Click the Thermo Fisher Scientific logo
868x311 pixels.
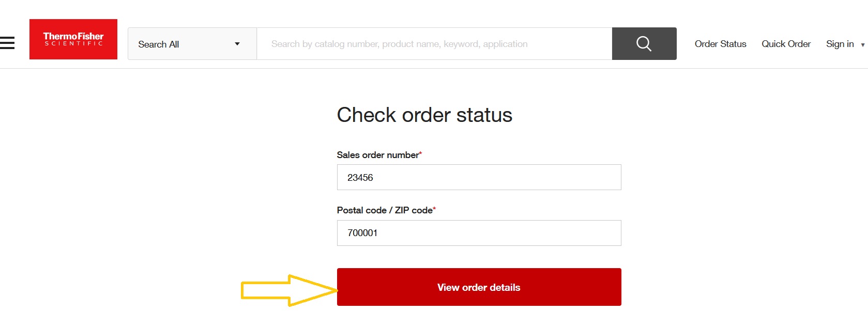(x=73, y=39)
